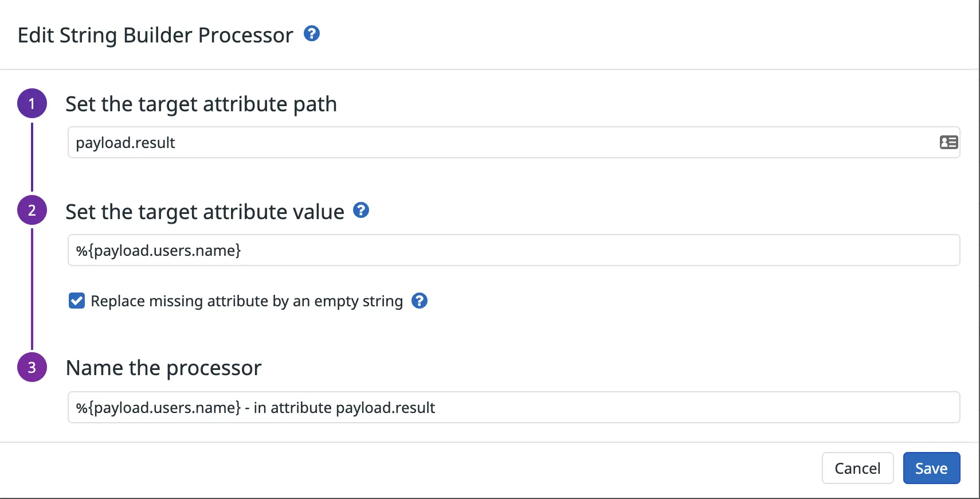
Task: Show help for Replace missing attribute option
Action: 420,301
